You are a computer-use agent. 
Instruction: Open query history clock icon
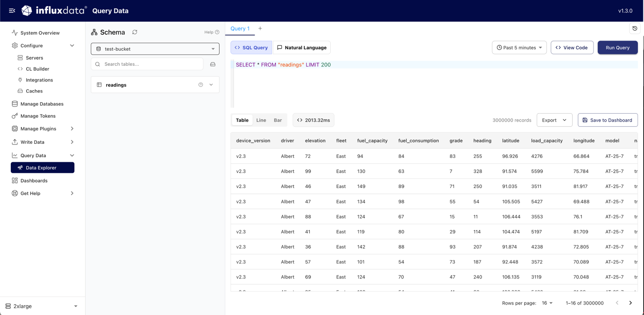(635, 28)
